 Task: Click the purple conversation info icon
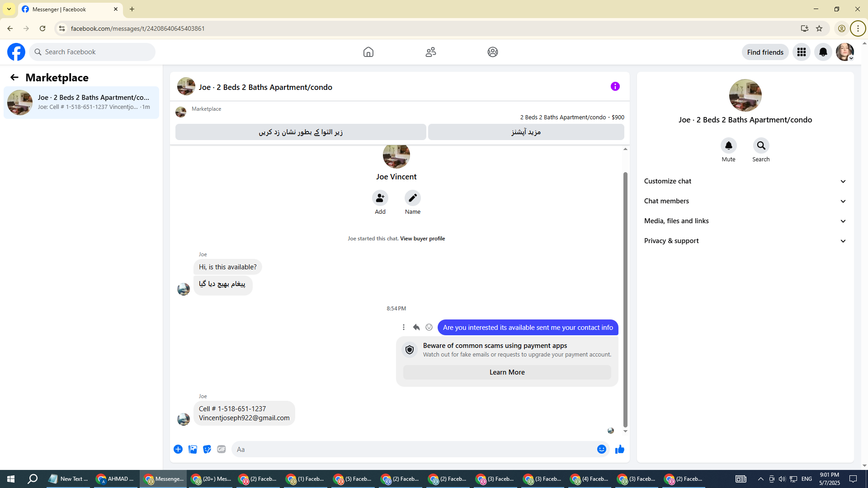point(615,86)
